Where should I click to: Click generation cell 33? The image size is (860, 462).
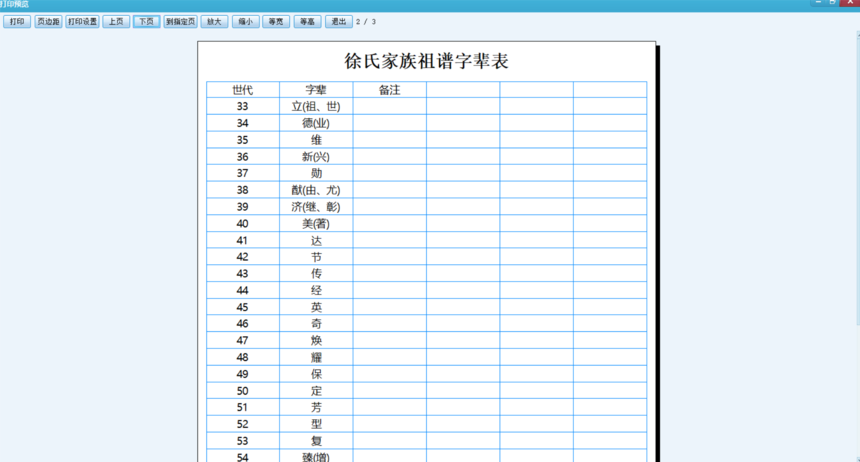242,106
